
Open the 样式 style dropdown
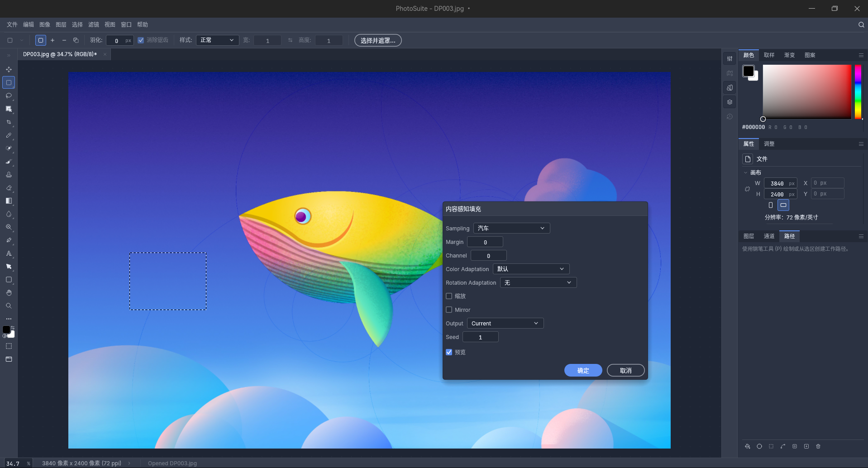coord(217,40)
